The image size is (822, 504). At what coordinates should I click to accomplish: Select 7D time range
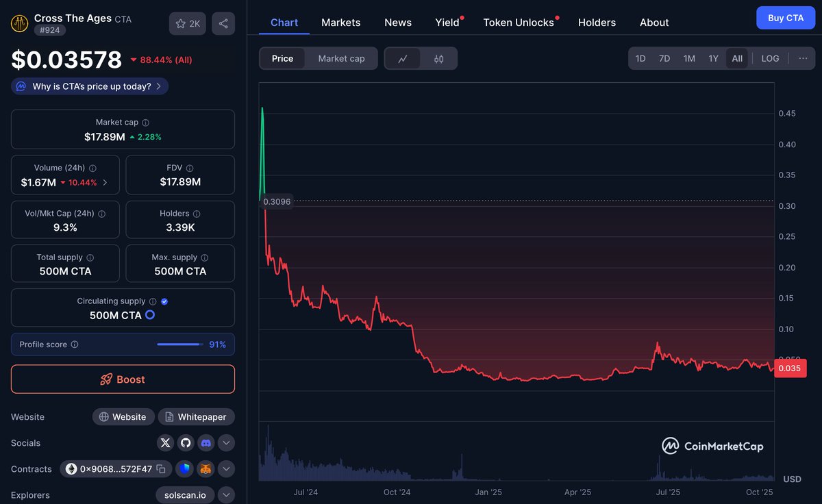664,58
